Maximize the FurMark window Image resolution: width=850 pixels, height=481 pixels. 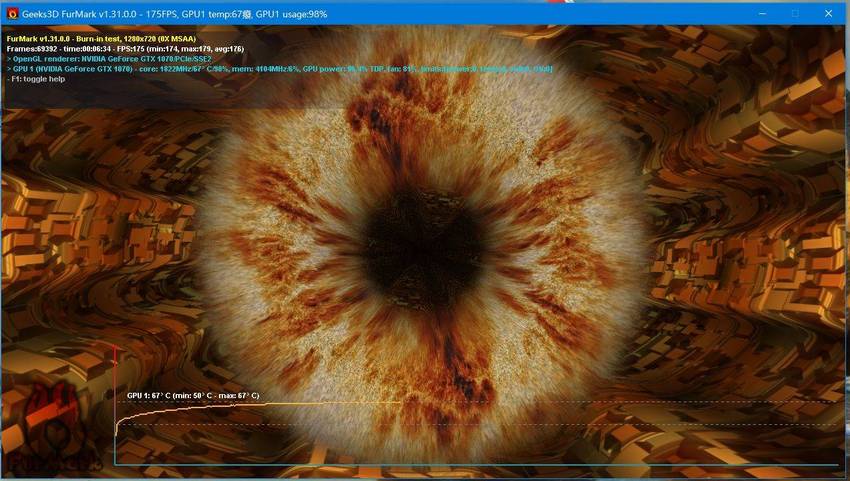[795, 14]
